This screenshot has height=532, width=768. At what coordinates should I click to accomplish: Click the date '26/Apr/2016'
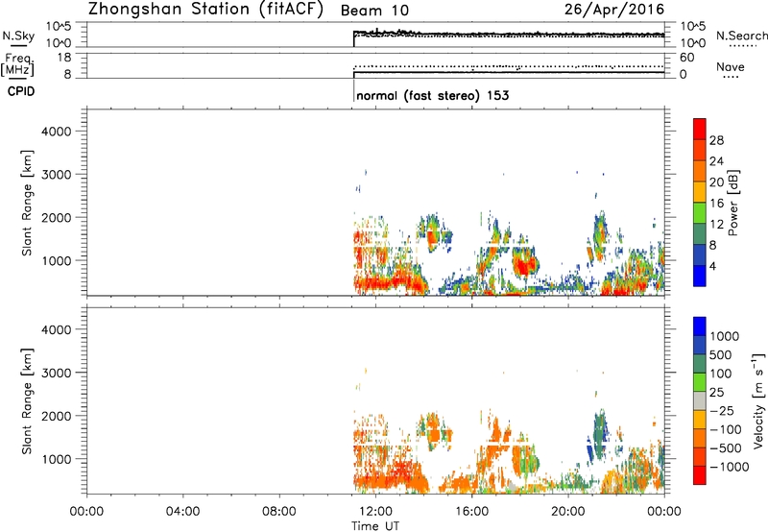pos(614,10)
